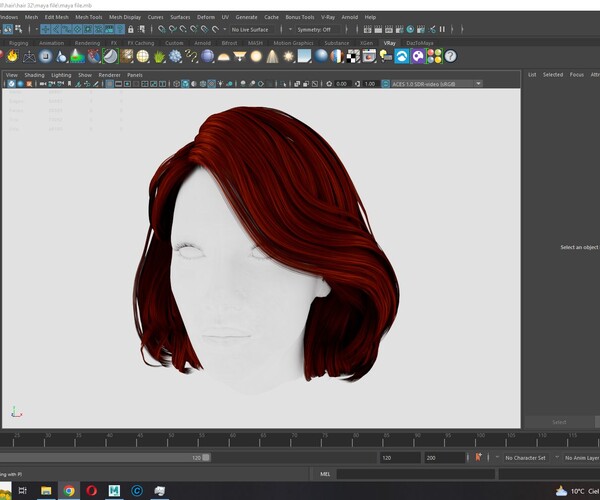600x500 pixels.
Task: Click the four colored spheres shelf icon
Action: point(434,56)
